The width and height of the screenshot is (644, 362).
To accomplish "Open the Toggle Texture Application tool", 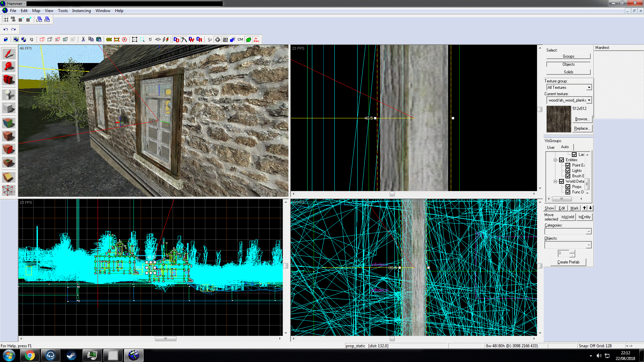I will pos(9,123).
